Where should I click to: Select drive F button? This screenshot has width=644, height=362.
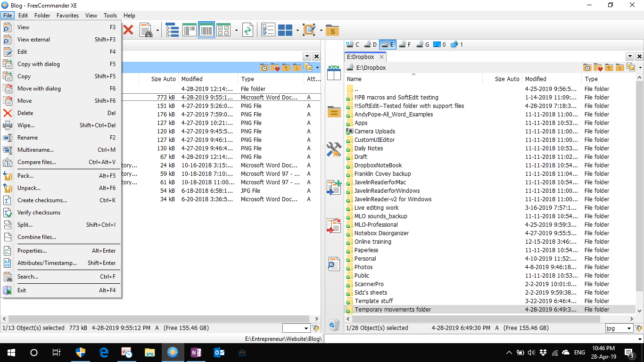[405, 45]
